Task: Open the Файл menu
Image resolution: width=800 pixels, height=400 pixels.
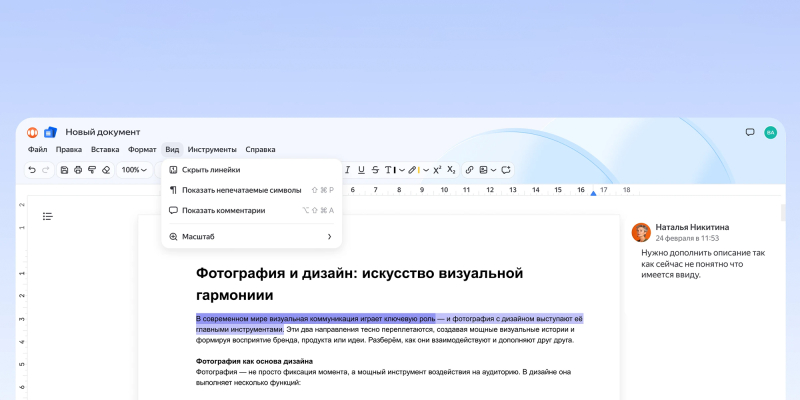Action: [x=37, y=149]
